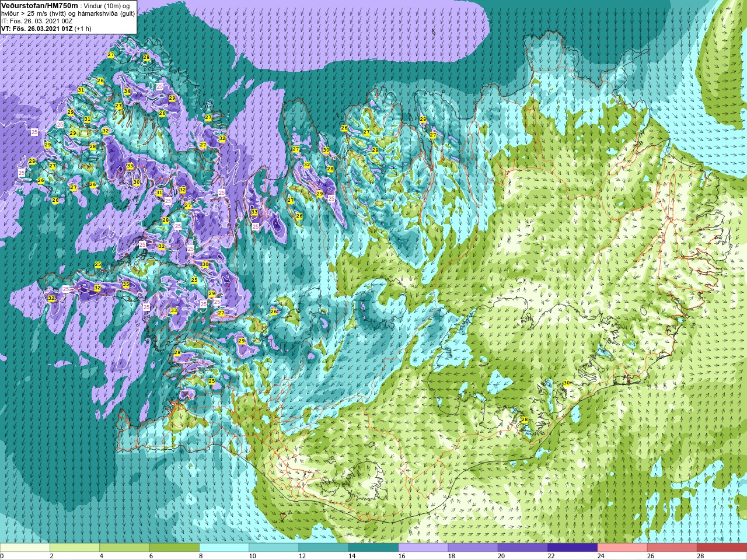Click the '8' tick label on the color scale
Viewport: 747px width, 560px height.
(201, 556)
